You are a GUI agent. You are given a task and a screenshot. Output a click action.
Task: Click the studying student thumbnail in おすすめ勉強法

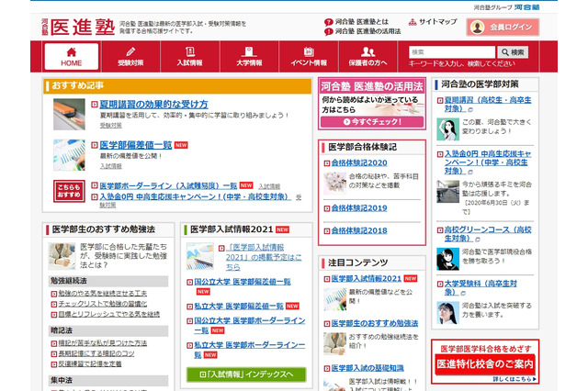coord(62,256)
